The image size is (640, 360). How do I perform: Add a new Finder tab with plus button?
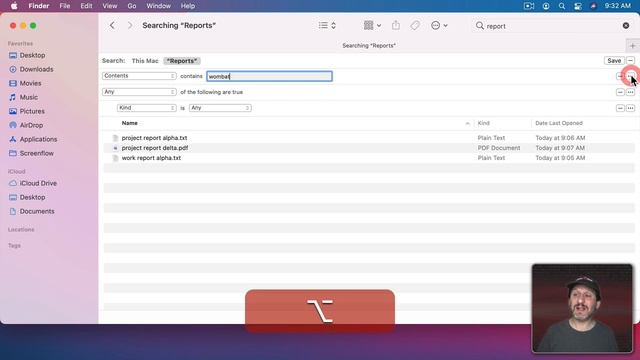(x=632, y=46)
